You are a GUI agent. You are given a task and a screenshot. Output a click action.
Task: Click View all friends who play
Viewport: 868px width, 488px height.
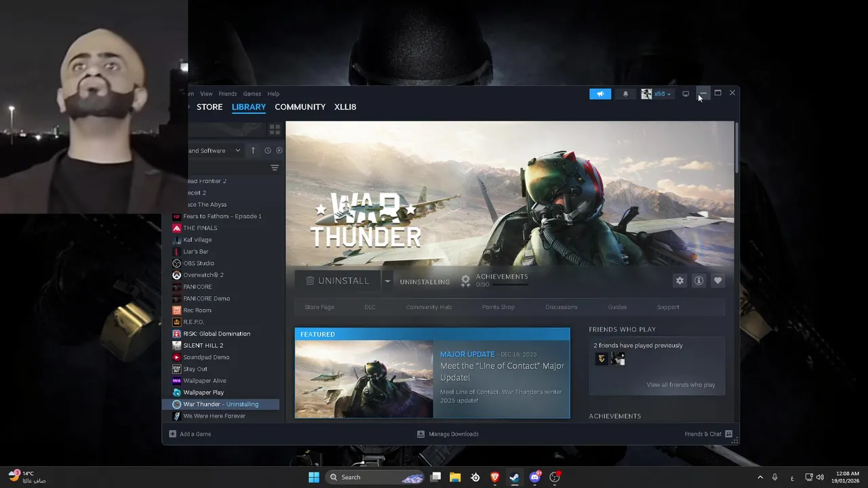(x=681, y=385)
